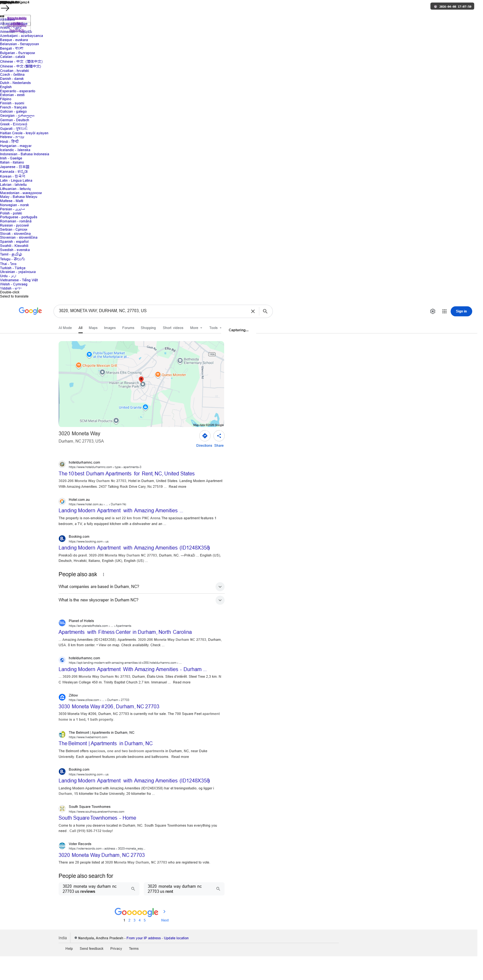This screenshot has height=980, width=483.
Task: Go to results page 2
Action: 129,920
